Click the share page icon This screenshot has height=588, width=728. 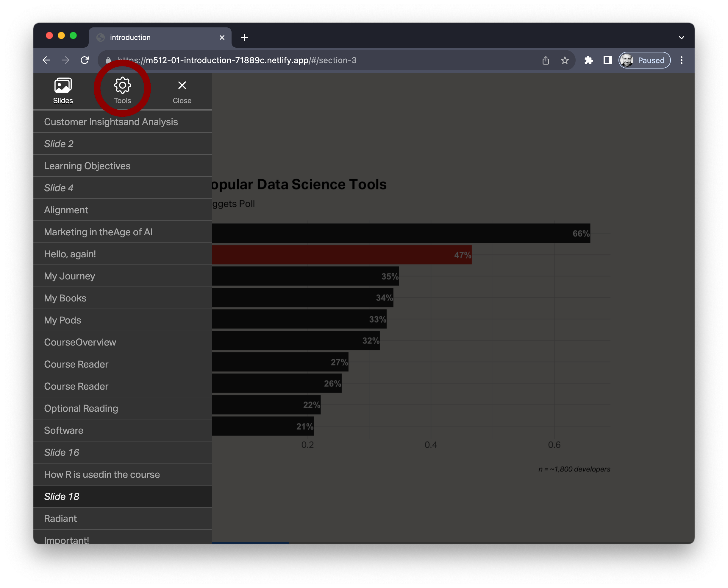[546, 60]
